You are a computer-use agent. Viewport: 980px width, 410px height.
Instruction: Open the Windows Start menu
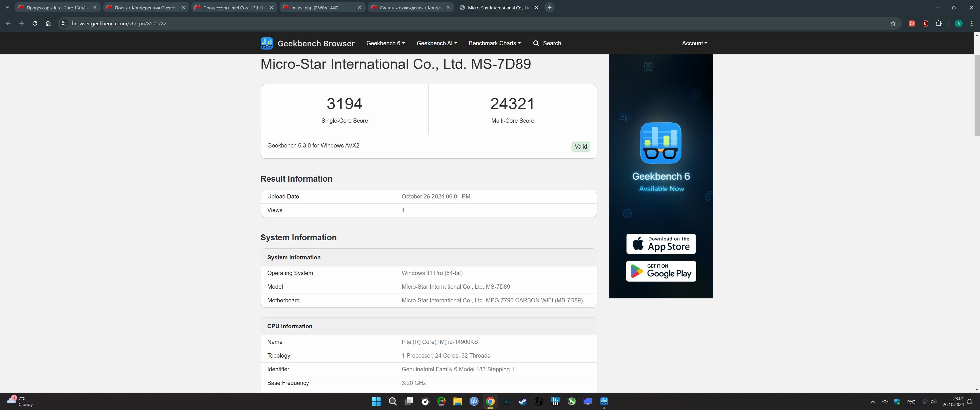376,401
